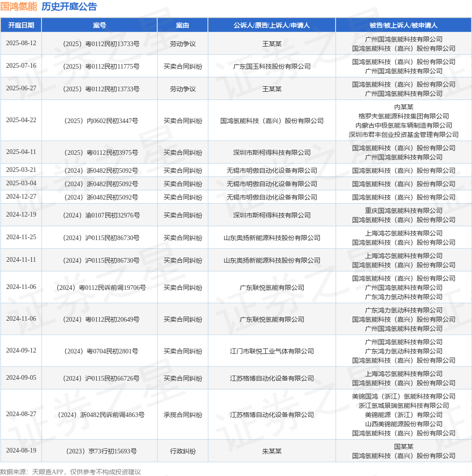472x476 pixels.
Task: Click defendant 重庆国鸿氢能科技有限公司
Action: pos(404,211)
